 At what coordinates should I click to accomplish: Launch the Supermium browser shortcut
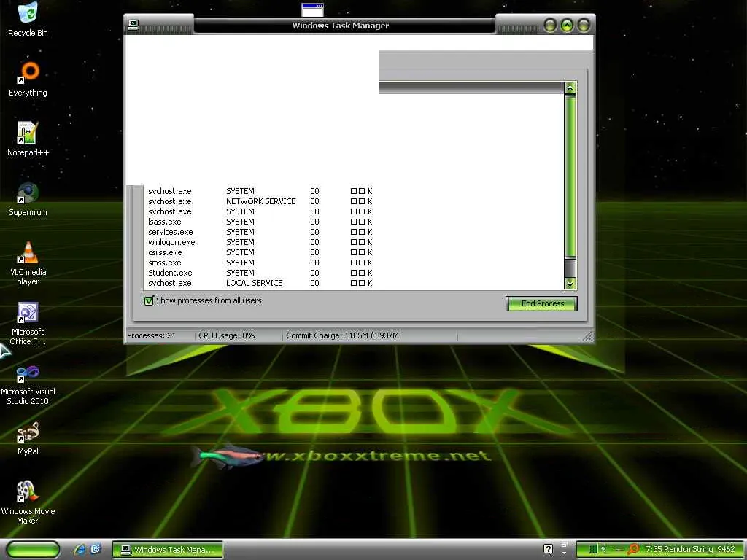[x=28, y=199]
